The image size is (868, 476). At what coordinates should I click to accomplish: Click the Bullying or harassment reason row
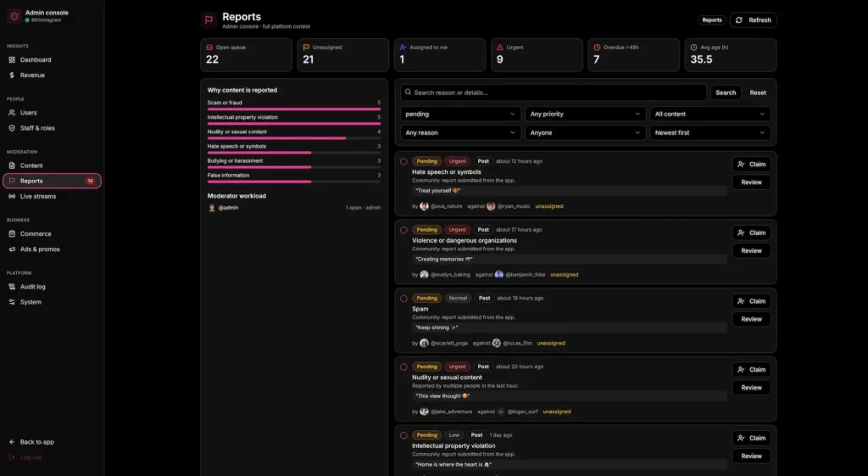(294, 164)
